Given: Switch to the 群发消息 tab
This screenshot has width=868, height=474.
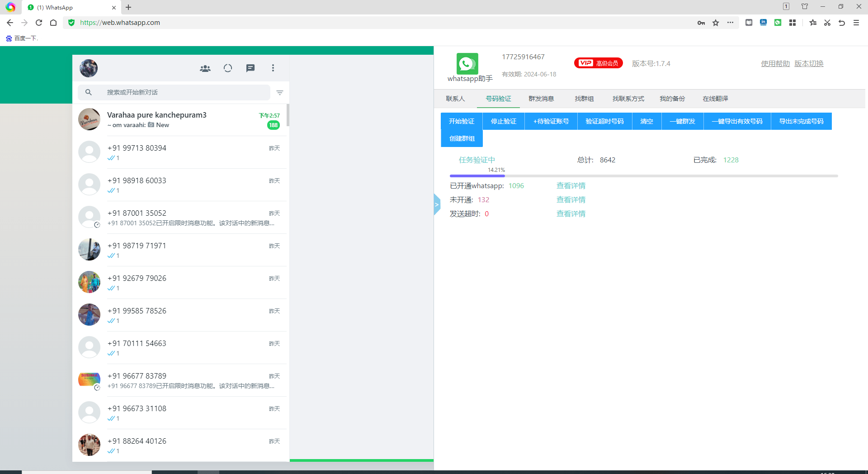Looking at the screenshot, I should coord(541,99).
